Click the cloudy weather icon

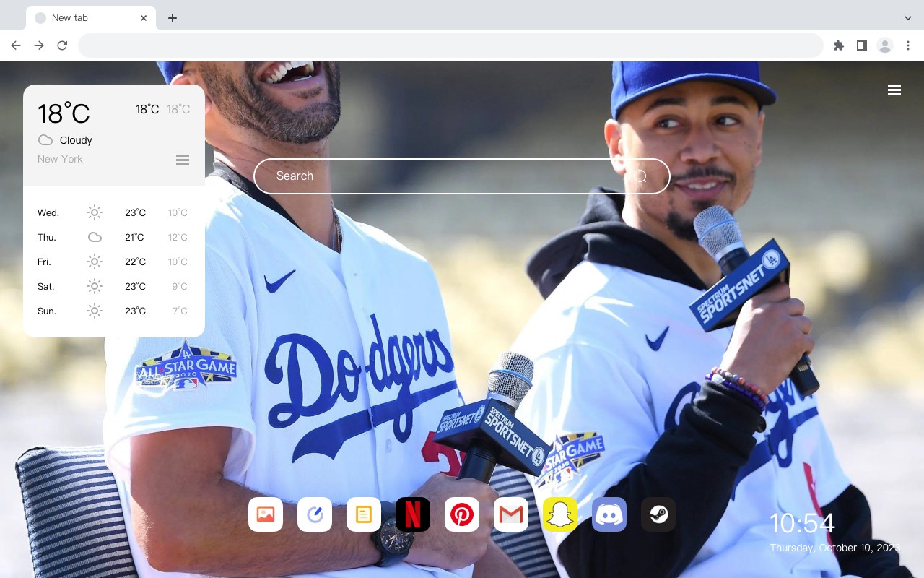pos(45,140)
